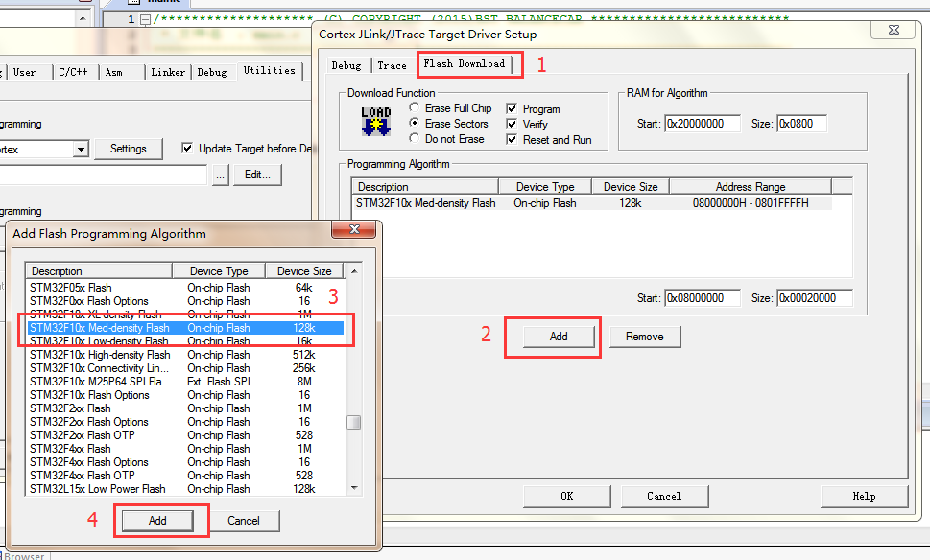
Task: Click Programming Algorithm Start address field
Action: [703, 298]
